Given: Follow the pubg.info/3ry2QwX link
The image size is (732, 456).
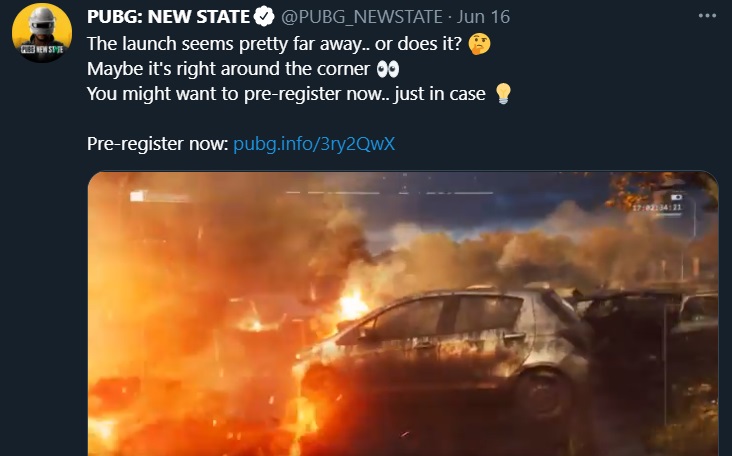Looking at the screenshot, I should pyautogui.click(x=314, y=144).
